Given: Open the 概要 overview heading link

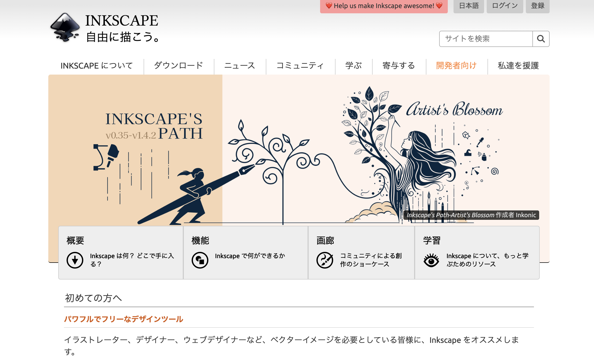Looking at the screenshot, I should coord(75,240).
